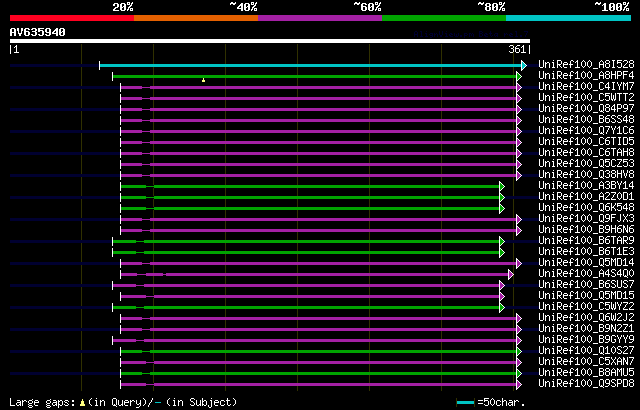640x410 pixels.
Task: Click the UniRef100_Q6W2J2 hit name
Action: 586,318
